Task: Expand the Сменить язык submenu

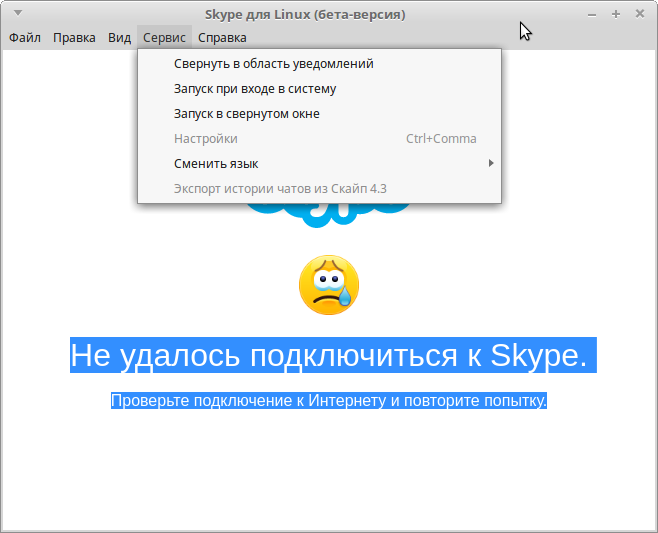Action: tap(216, 163)
